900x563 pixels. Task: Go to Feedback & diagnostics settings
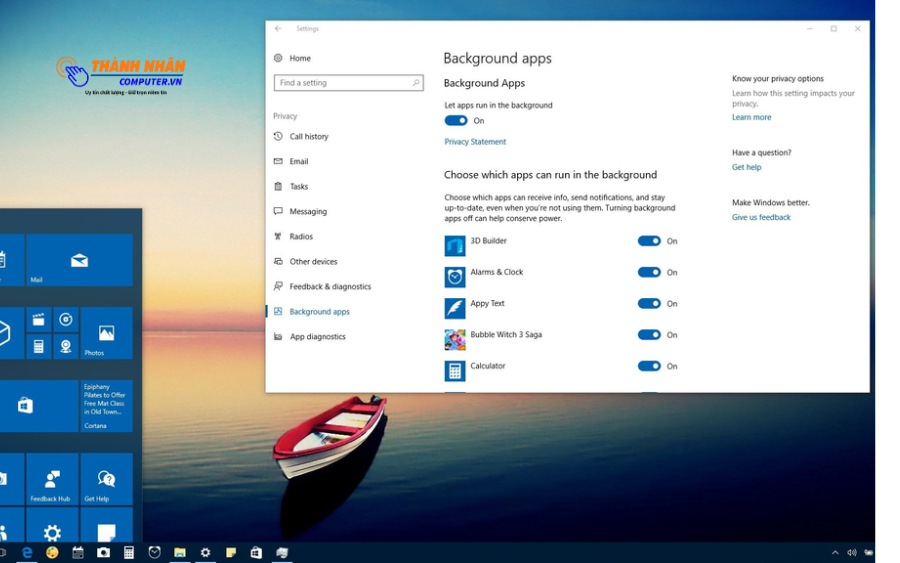pyautogui.click(x=330, y=287)
